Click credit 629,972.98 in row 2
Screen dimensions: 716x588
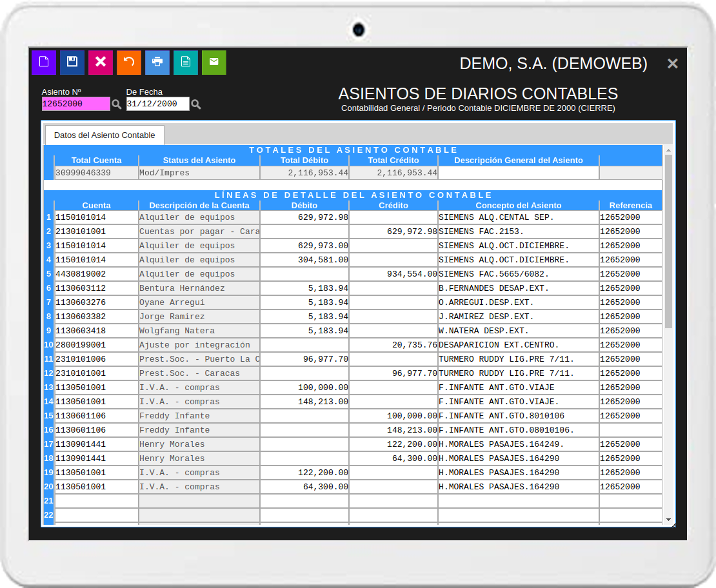(x=393, y=231)
